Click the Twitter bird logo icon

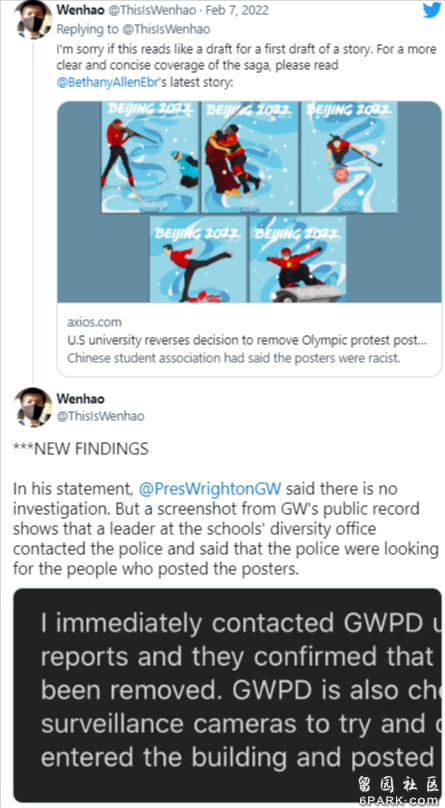click(x=432, y=10)
